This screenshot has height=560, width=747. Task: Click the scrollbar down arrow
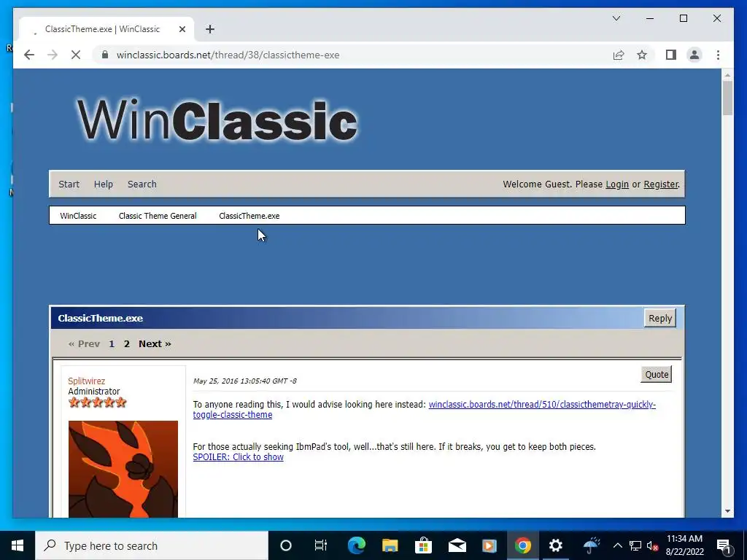click(727, 511)
